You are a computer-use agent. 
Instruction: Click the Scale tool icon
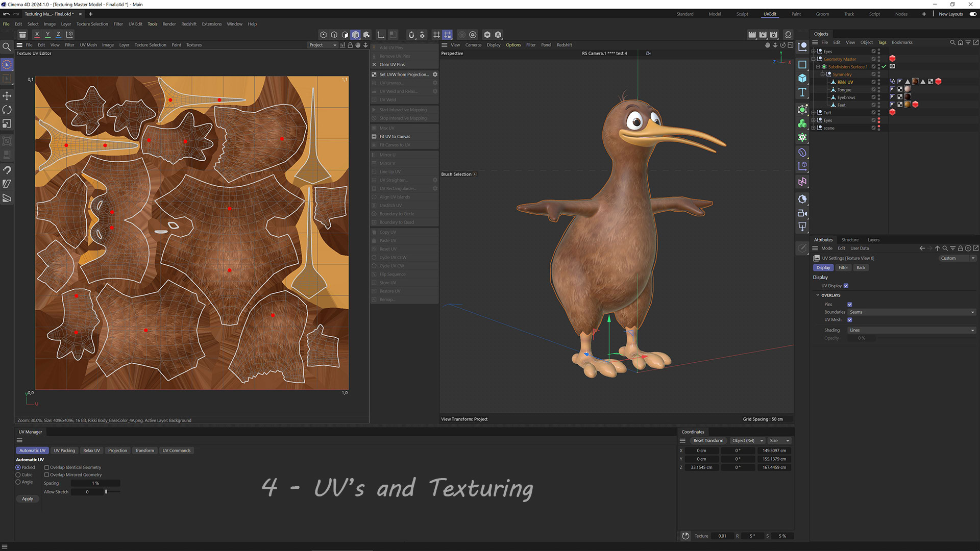point(7,124)
